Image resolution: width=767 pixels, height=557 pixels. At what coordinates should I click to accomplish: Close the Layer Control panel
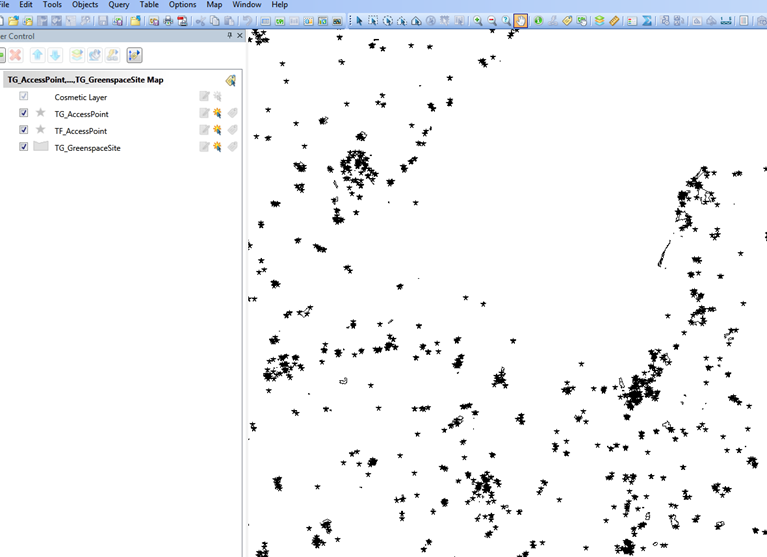click(240, 36)
